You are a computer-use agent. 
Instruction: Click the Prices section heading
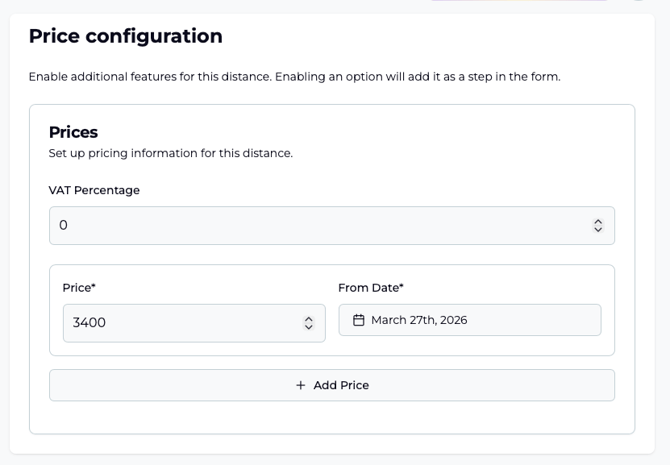coord(73,132)
